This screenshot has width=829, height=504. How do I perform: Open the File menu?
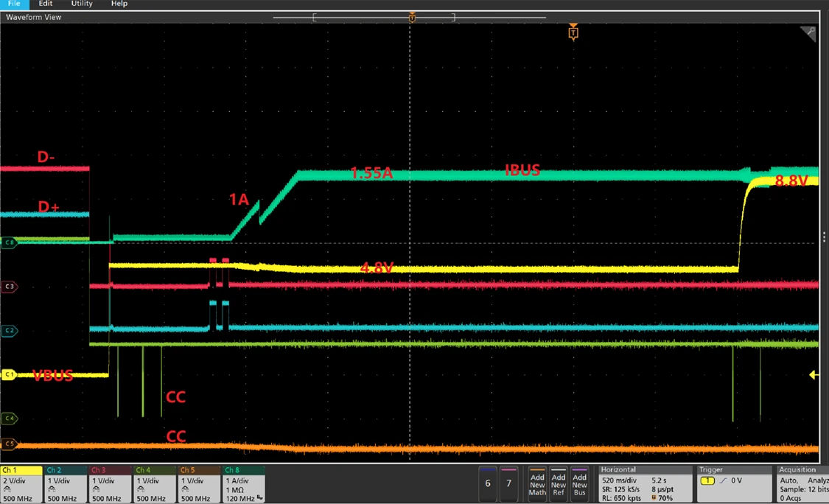pyautogui.click(x=14, y=4)
